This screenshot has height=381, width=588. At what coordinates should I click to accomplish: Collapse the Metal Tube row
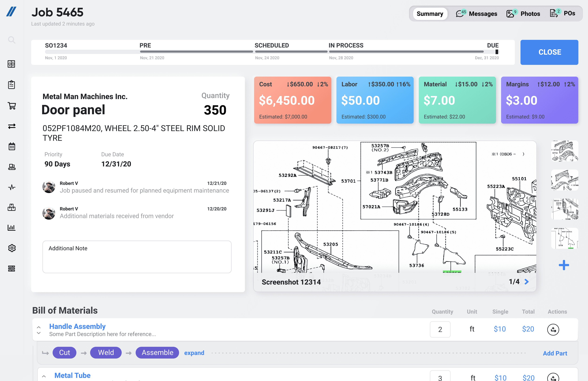click(x=44, y=376)
